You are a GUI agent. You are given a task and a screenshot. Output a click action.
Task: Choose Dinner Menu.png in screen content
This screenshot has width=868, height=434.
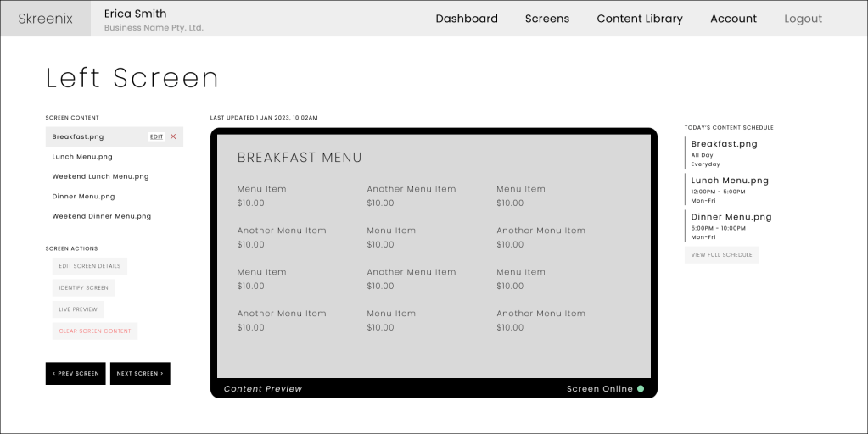83,196
